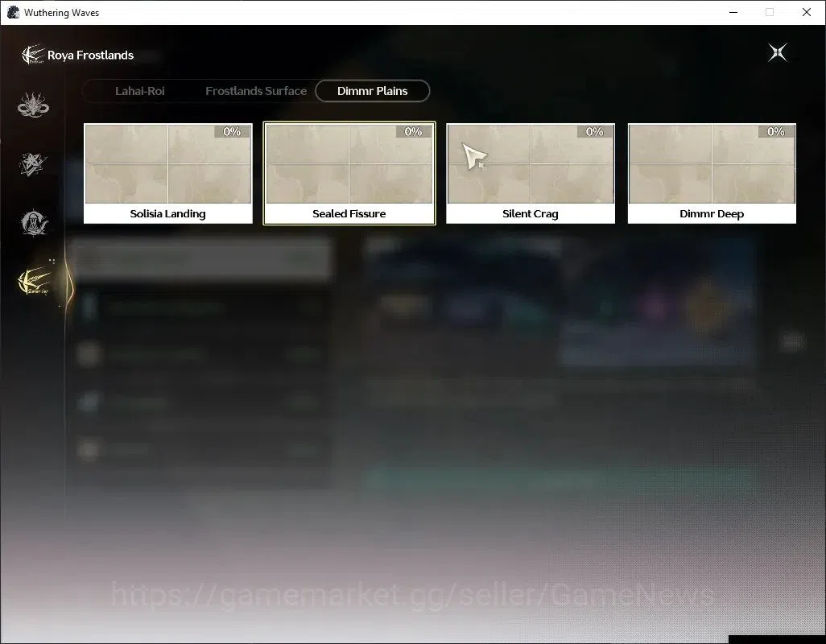Switch to the Frostlands Surface tab
This screenshot has height=644, width=826.
256,91
